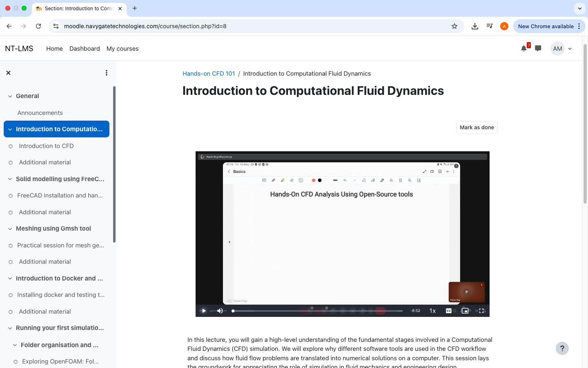This screenshot has height=368, width=588.
Task: Open the playback speed 1x toggle
Action: 432,311
